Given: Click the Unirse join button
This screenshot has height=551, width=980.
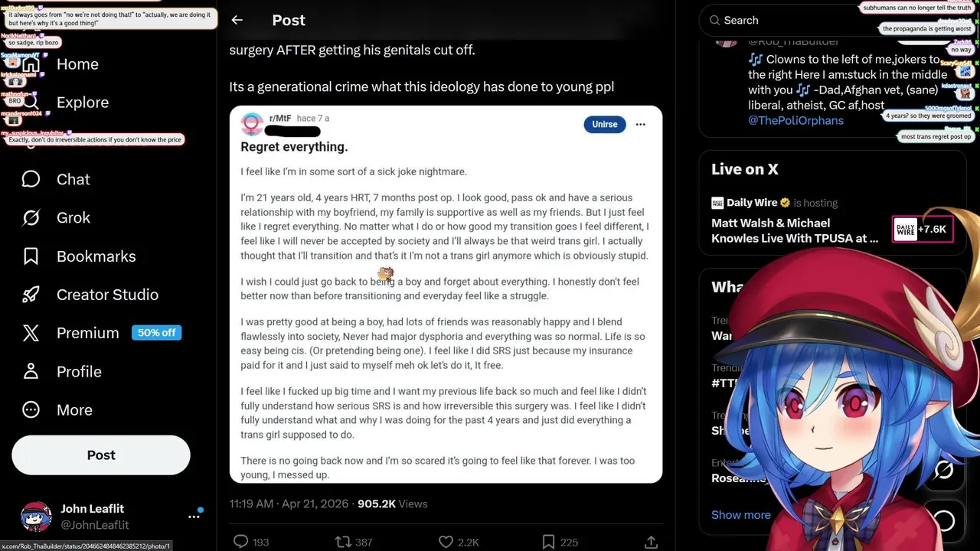Looking at the screenshot, I should point(604,124).
